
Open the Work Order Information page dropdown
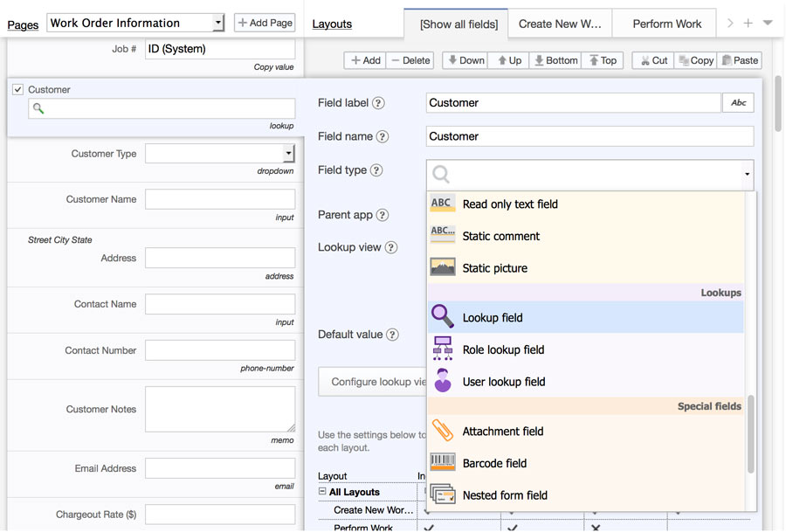tap(217, 22)
